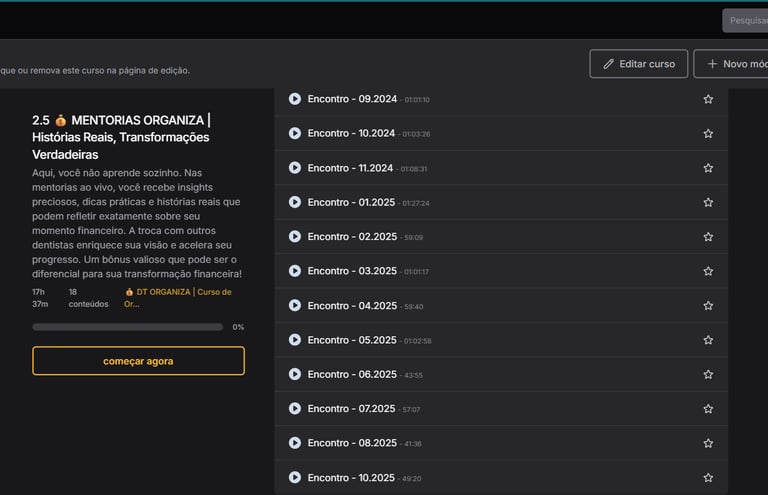Click play icon for Encontro - 06.2025

(295, 374)
